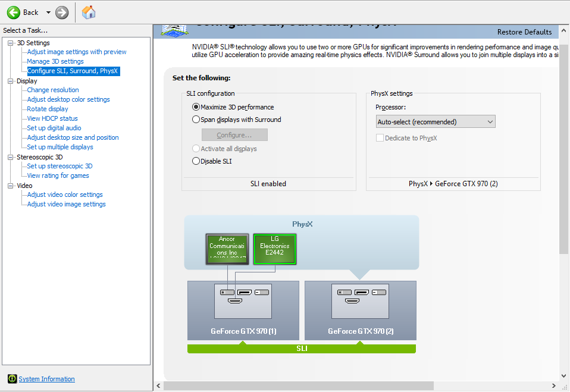Click the SLI Surround PhysX header icon
This screenshot has height=392, width=570.
point(174,30)
